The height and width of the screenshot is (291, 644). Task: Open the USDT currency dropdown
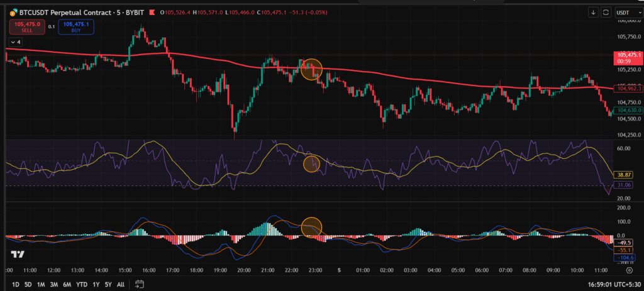[629, 13]
